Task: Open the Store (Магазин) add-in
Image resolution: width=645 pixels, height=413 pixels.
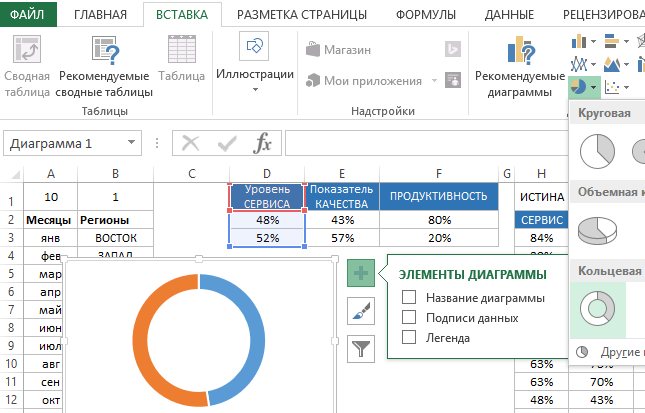Action: coord(339,50)
